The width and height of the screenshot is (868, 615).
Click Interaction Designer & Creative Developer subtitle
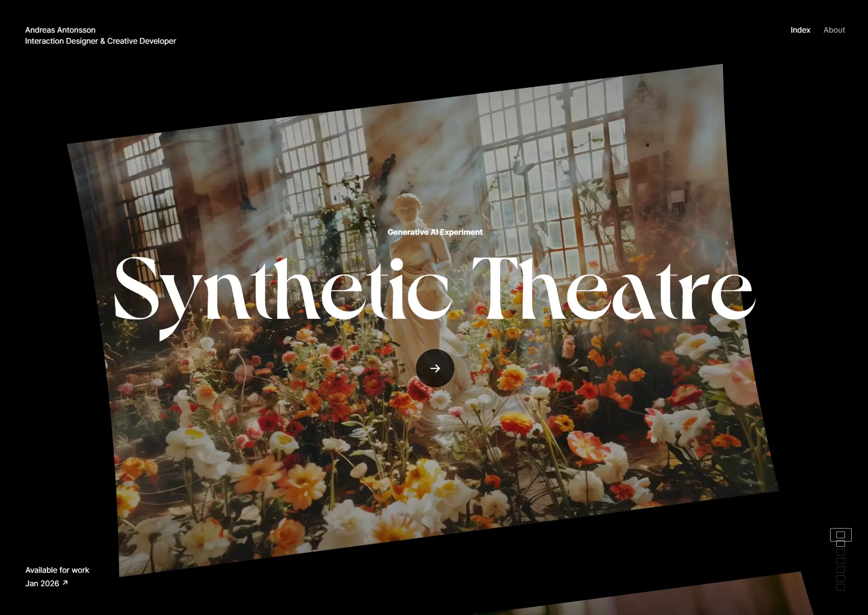tap(100, 41)
